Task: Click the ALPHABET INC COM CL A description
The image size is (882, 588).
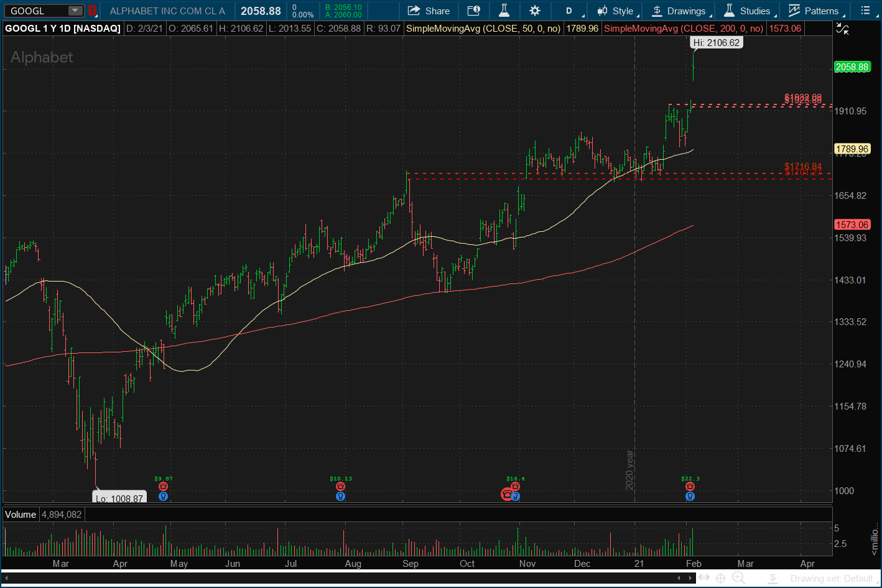Action: (x=168, y=11)
